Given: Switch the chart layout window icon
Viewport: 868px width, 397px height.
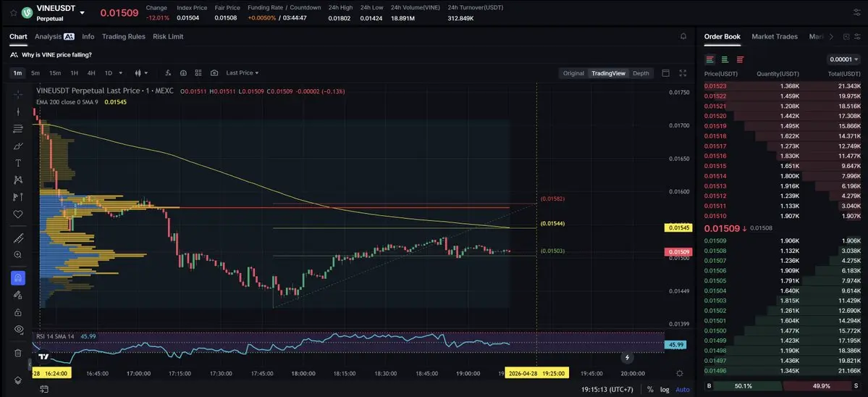Looking at the screenshot, I should click(x=665, y=73).
